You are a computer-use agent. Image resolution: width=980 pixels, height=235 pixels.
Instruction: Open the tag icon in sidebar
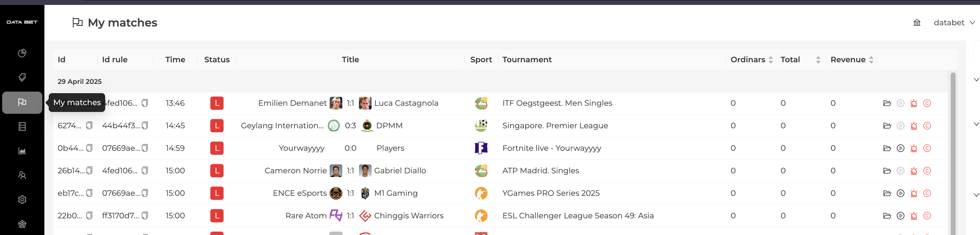(22, 77)
